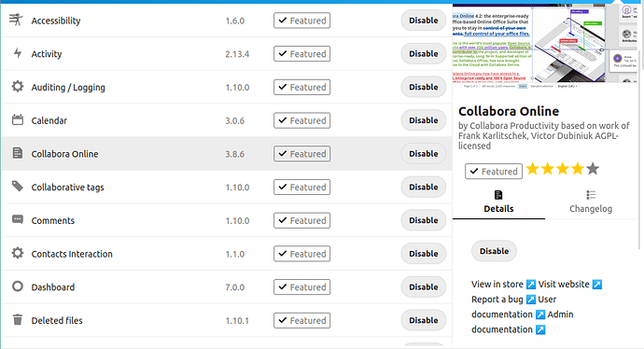Click the Changelog list icon
This screenshot has height=349, width=644.
(x=591, y=195)
